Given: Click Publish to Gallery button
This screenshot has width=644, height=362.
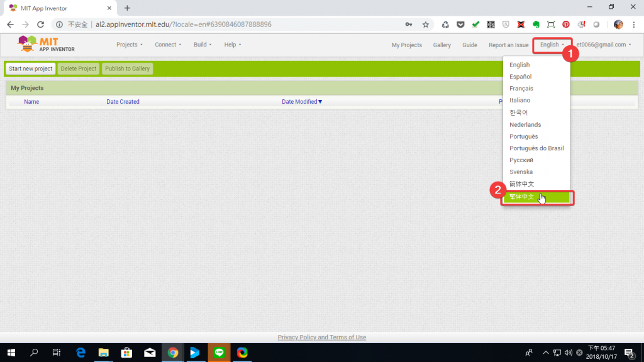Looking at the screenshot, I should tap(127, 69).
